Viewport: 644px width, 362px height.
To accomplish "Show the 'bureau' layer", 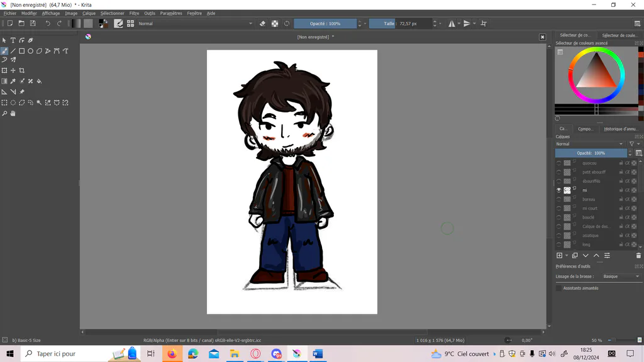I will 558,199.
